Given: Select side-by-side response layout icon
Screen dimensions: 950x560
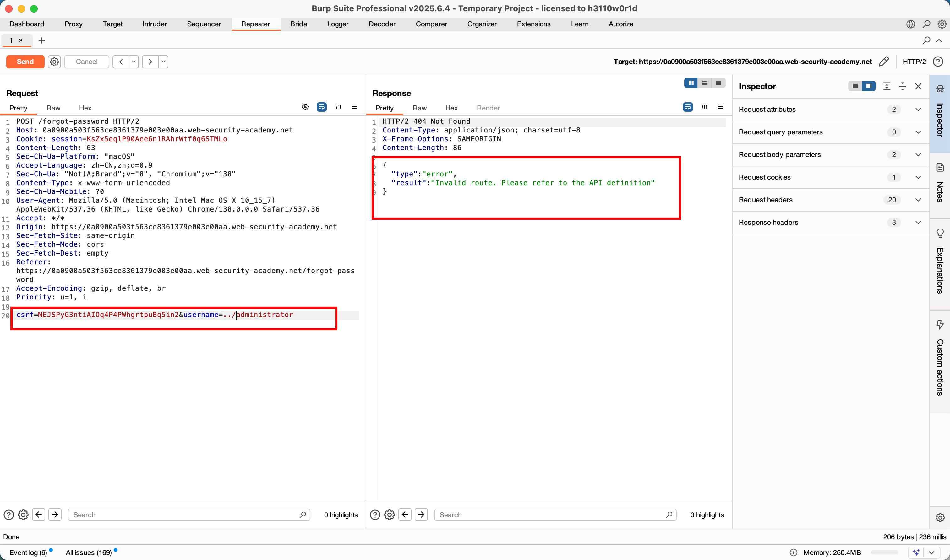Looking at the screenshot, I should click(691, 83).
